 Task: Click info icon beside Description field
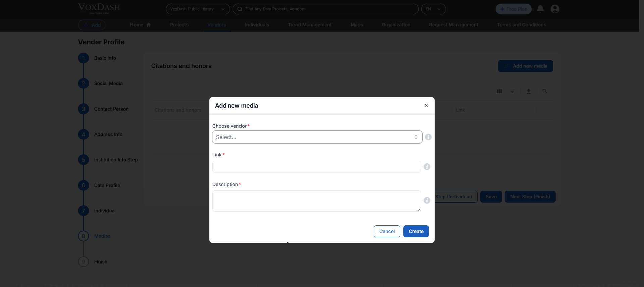[x=427, y=200]
